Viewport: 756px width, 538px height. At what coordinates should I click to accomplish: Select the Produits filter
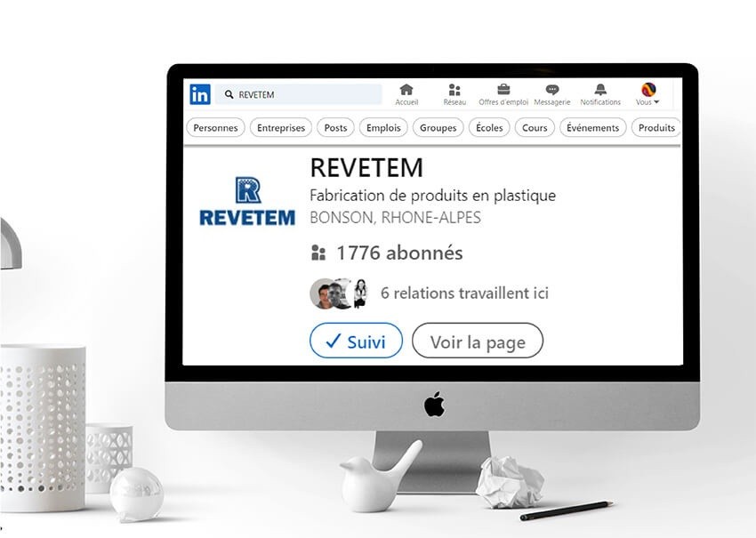click(656, 128)
